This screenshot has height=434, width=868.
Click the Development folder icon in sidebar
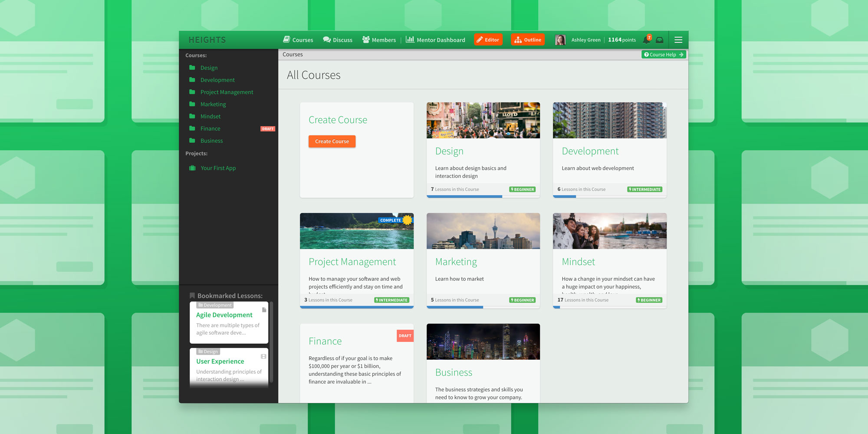192,80
